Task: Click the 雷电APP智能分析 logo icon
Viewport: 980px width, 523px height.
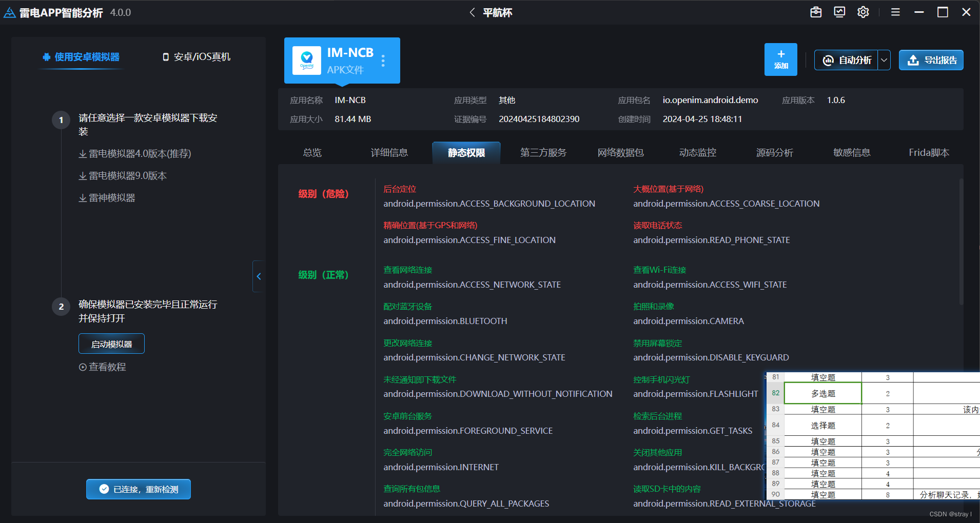Action: point(10,12)
